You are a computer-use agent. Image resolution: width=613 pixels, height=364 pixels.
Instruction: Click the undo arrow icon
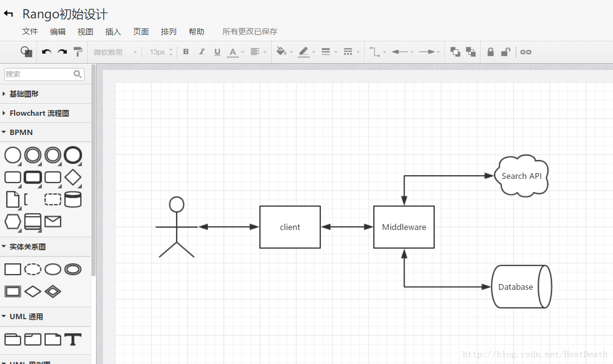[46, 52]
